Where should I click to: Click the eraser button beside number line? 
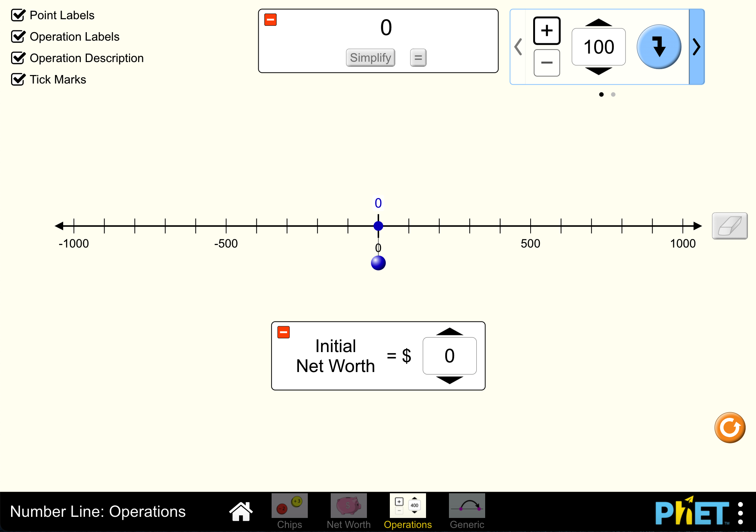click(x=729, y=226)
